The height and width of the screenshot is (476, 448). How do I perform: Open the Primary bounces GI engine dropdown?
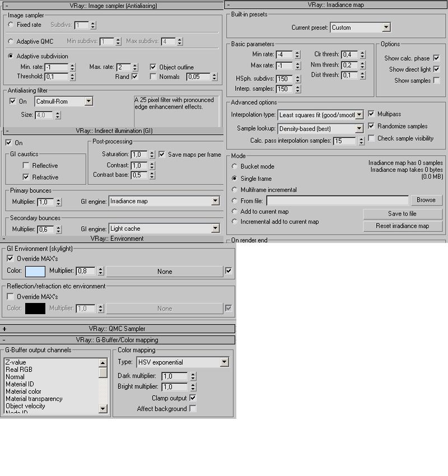[164, 201]
